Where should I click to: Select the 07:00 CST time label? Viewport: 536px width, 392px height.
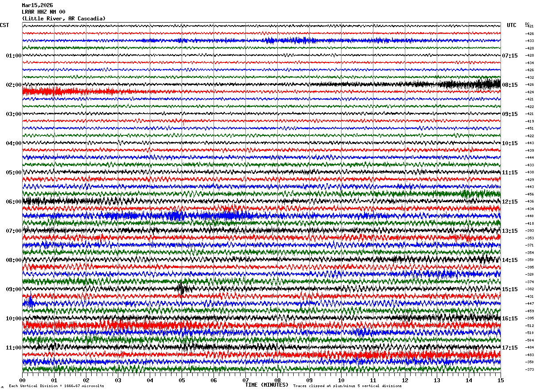coord(13,231)
